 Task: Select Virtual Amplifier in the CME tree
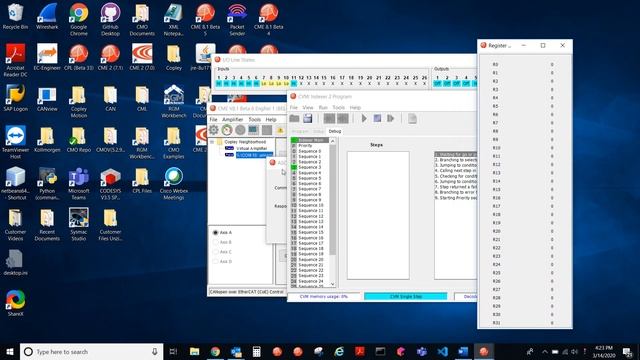click(x=251, y=148)
